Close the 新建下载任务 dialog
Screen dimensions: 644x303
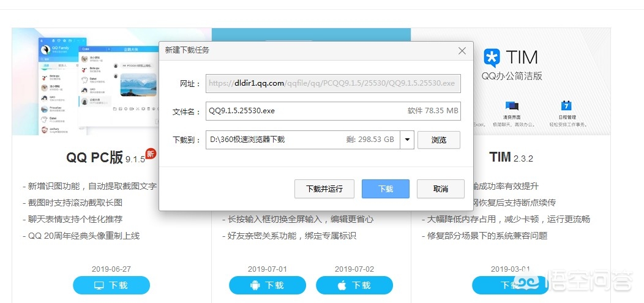462,51
